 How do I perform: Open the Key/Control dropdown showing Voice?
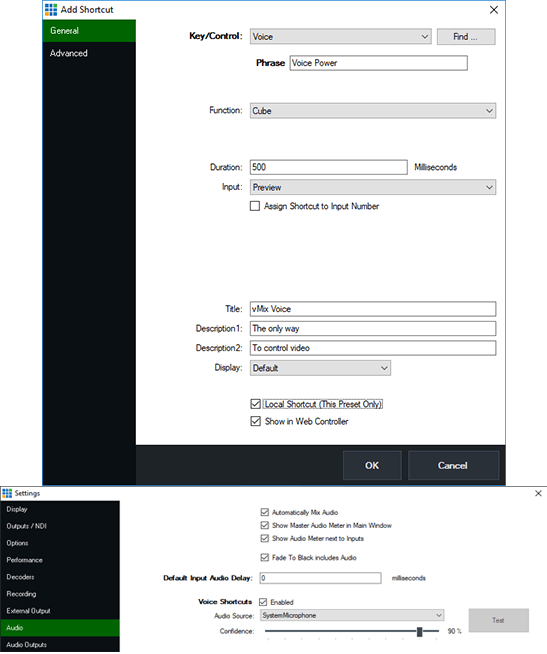pyautogui.click(x=340, y=37)
